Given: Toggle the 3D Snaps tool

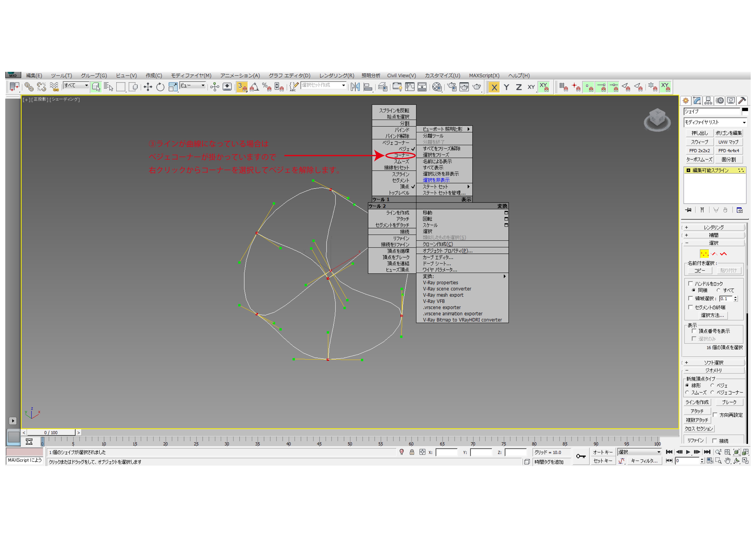Looking at the screenshot, I should [242, 87].
